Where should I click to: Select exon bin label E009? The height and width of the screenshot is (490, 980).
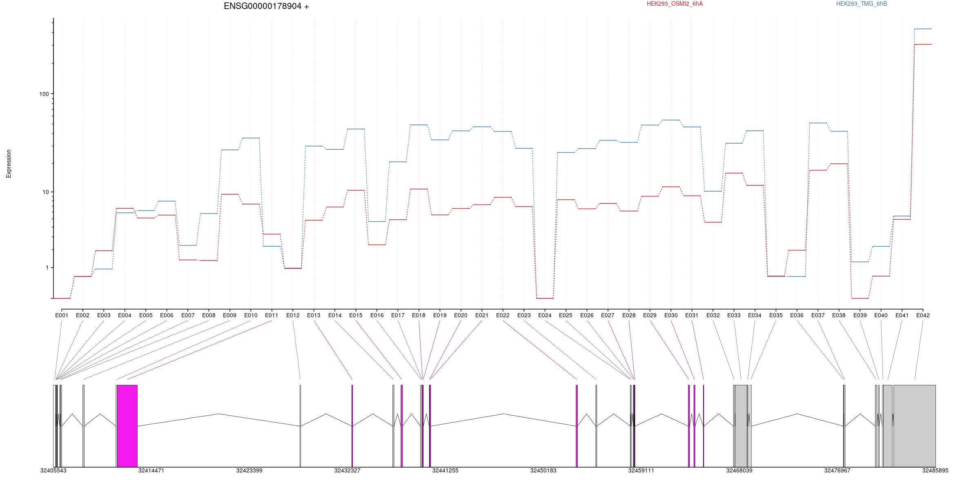[229, 315]
